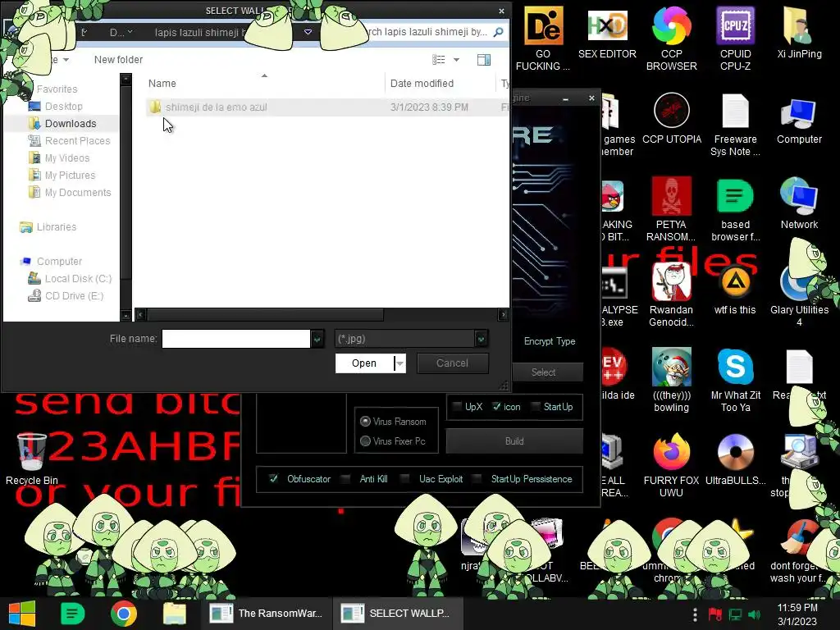This screenshot has width=840, height=630.
Task: Open File Explorer from taskbar
Action: coord(175,614)
